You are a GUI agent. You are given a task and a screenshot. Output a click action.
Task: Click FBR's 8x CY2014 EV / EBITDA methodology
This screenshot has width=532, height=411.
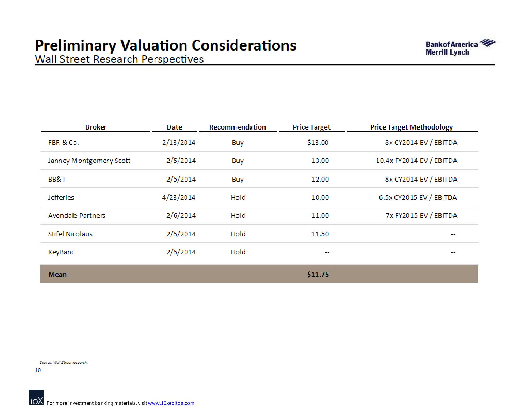pyautogui.click(x=421, y=143)
